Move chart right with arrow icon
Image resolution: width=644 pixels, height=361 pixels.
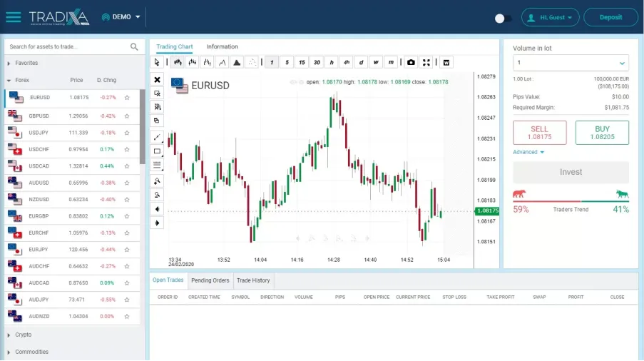157,223
